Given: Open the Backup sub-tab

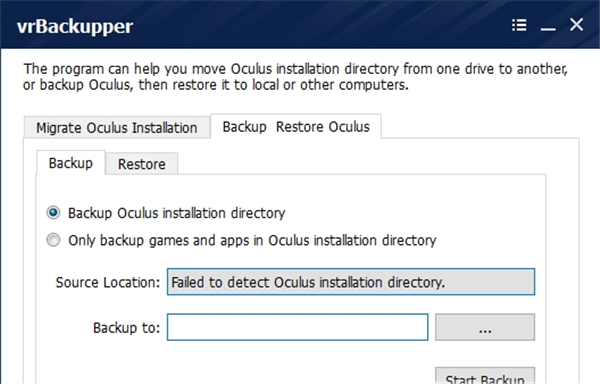Looking at the screenshot, I should click(71, 163).
